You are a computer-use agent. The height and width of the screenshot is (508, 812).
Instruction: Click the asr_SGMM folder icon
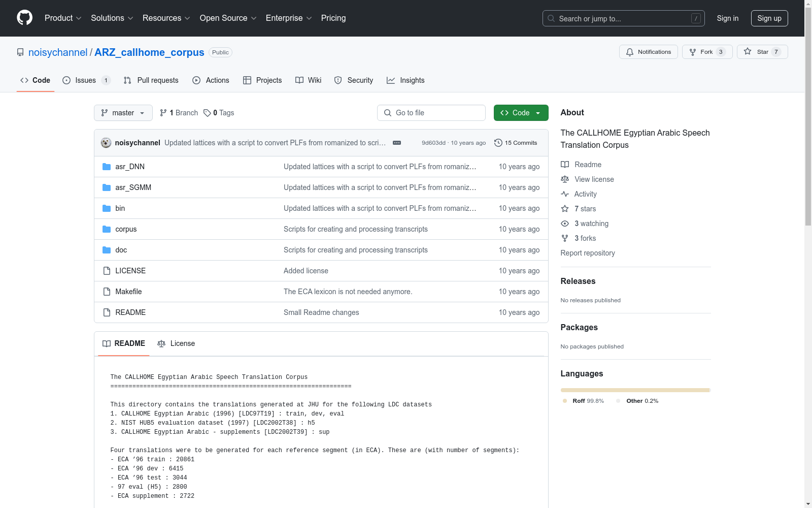tap(107, 187)
